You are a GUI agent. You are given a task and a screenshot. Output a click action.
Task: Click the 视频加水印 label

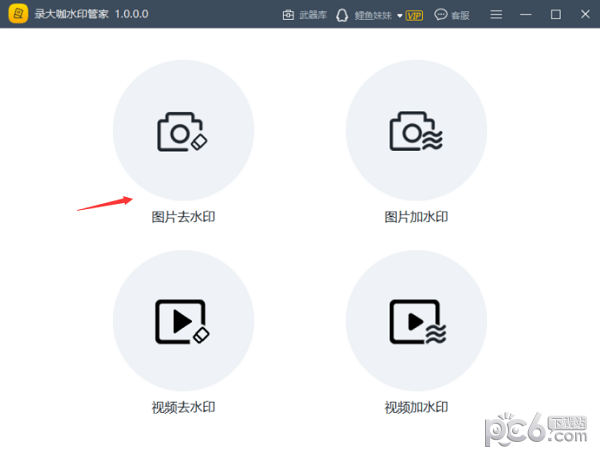[416, 407]
